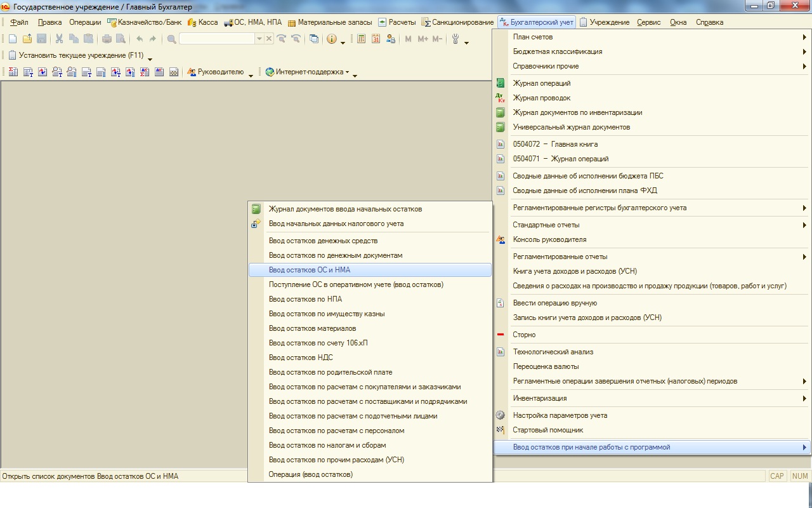Screen dimensions: 812x508
Task: Open the calendar toolbar icon
Action: pyautogui.click(x=376, y=39)
